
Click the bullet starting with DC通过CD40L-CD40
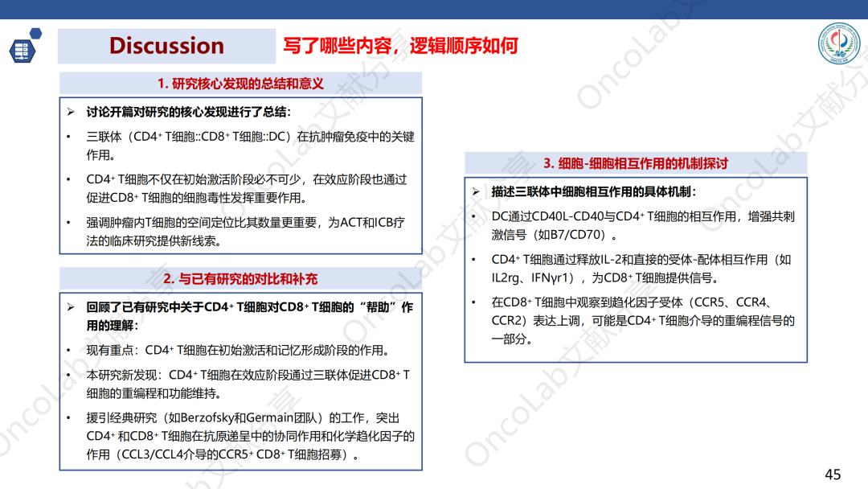(x=643, y=225)
